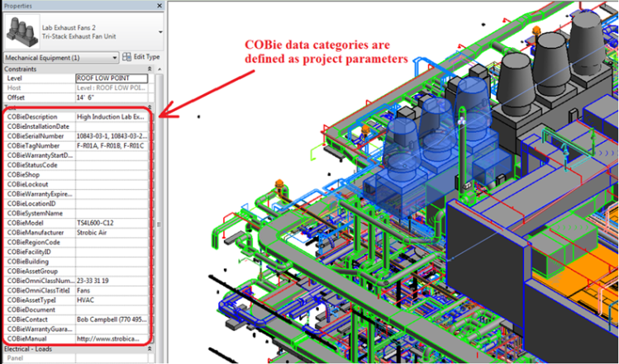Close the Properties panel
Screen dimensions: 619x364
158,6
